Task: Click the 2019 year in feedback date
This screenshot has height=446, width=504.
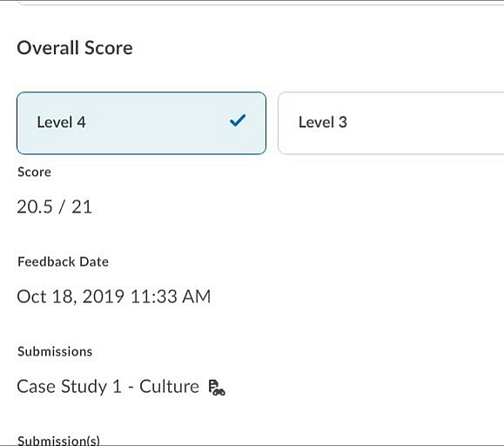Action: point(104,296)
